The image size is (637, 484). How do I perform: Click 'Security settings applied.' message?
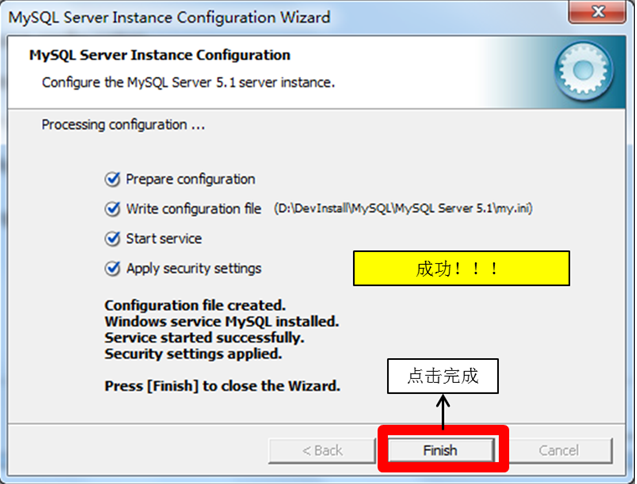pos(193,354)
